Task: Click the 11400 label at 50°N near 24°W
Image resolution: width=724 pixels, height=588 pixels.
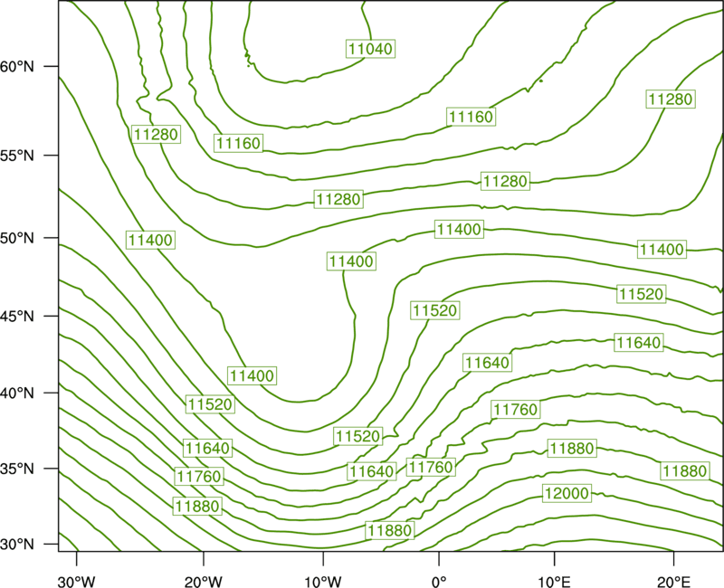Action: point(150,240)
